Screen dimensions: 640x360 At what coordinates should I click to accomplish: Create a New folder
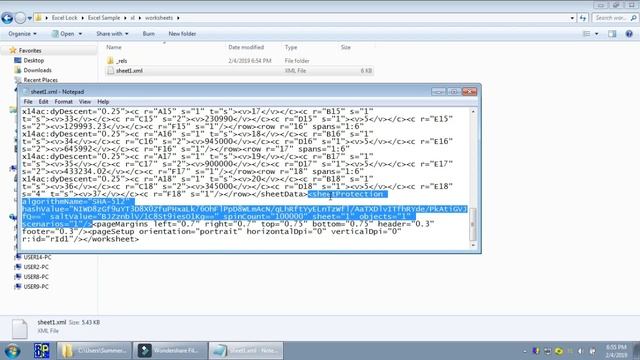[x=182, y=34]
